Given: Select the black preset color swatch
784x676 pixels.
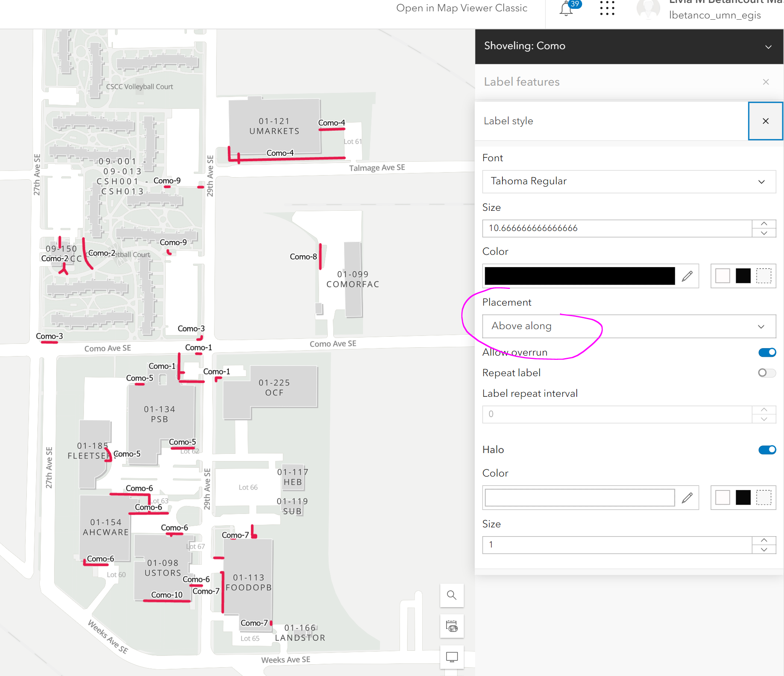Looking at the screenshot, I should [743, 276].
